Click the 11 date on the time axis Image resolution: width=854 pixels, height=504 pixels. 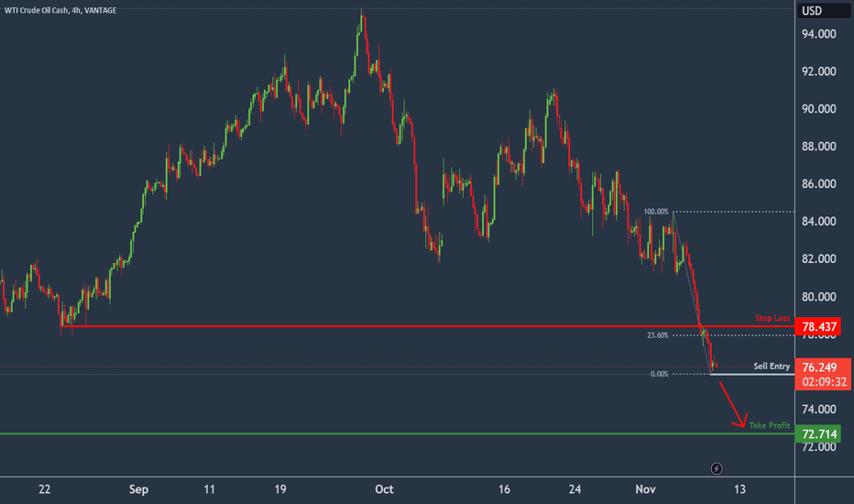209,489
